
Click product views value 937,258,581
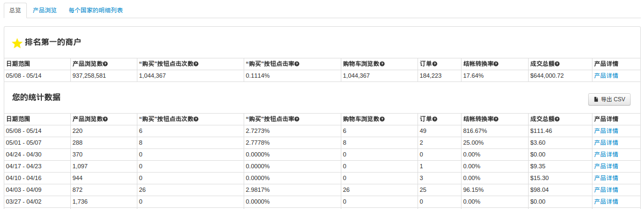(x=89, y=76)
